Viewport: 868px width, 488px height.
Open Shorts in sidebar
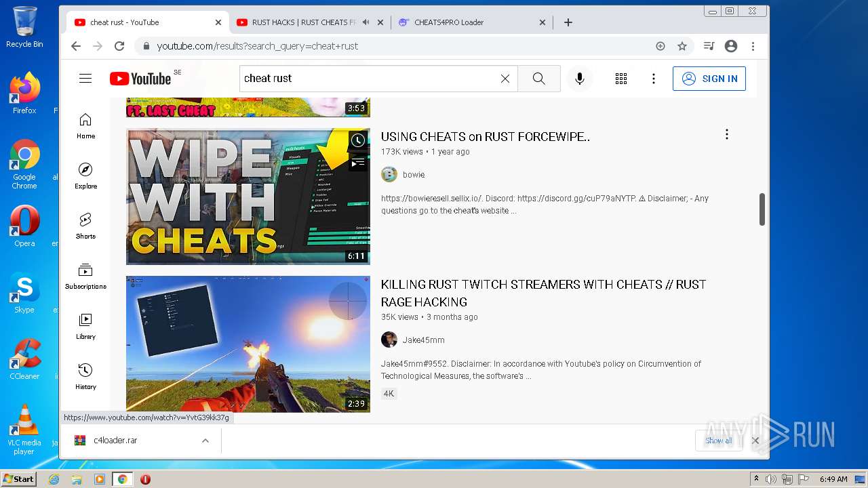(x=85, y=226)
